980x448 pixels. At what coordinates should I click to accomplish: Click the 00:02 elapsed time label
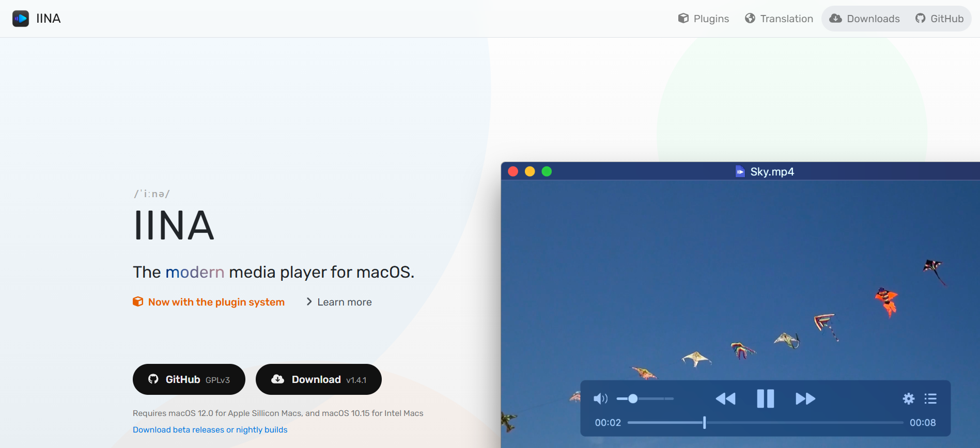pos(608,423)
